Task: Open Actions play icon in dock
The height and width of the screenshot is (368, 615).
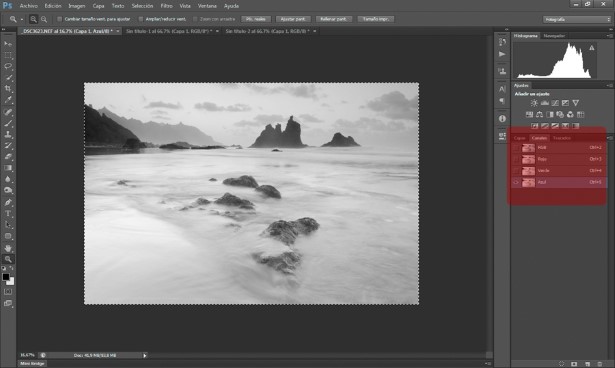Action: pyautogui.click(x=502, y=54)
